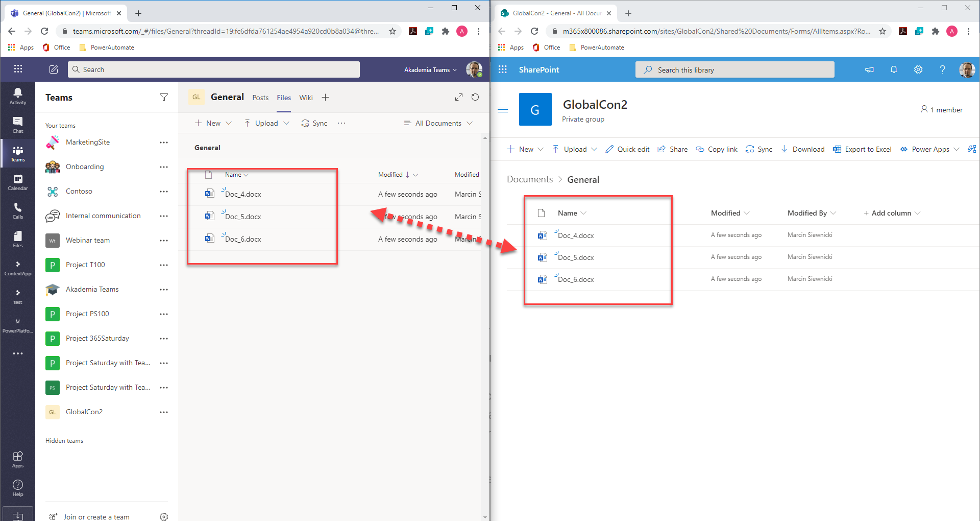Image resolution: width=980 pixels, height=521 pixels.
Task: Click Export to Excel in SharePoint
Action: click(862, 149)
